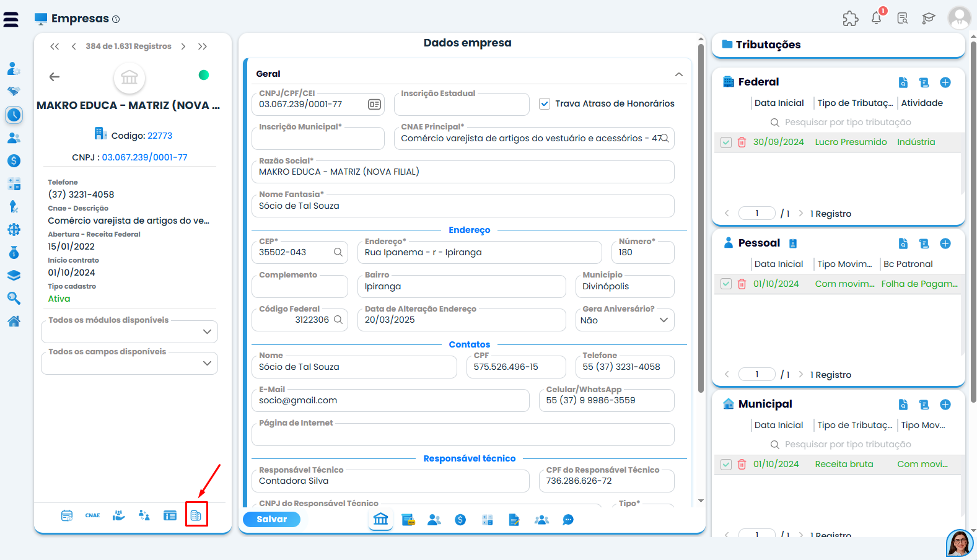
Task: Open the money bag sidebar icon
Action: point(14,253)
